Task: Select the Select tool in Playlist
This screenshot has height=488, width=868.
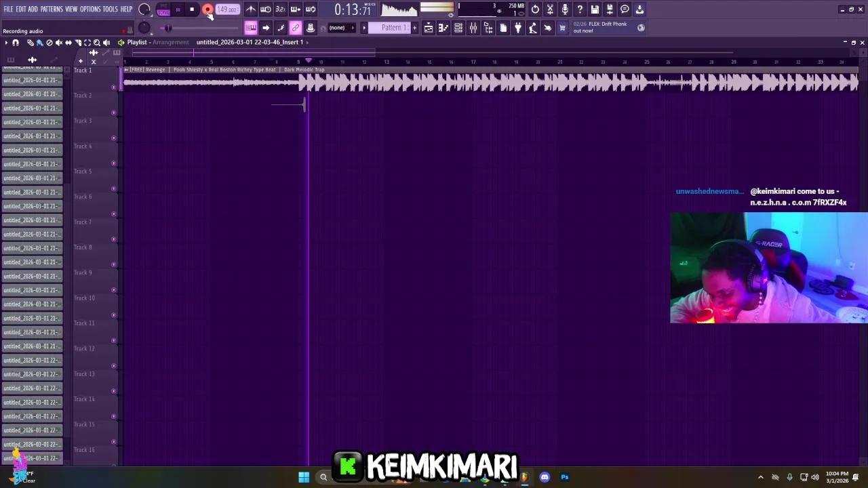Action: pos(87,43)
